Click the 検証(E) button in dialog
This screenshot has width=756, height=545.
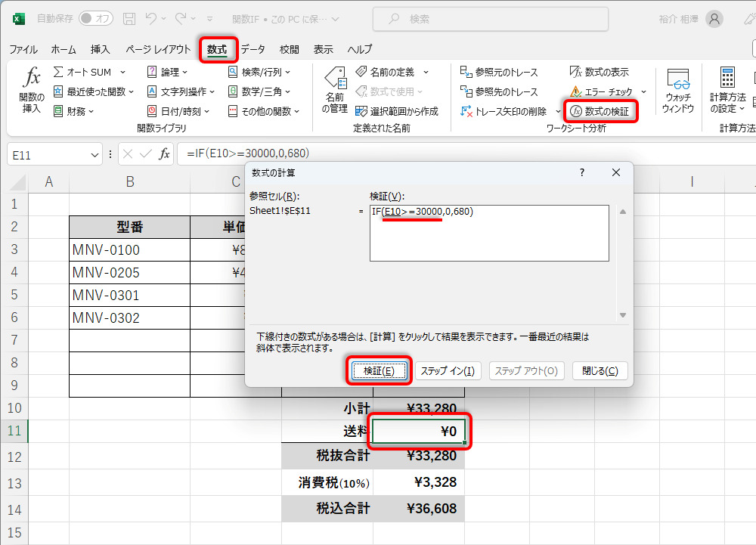[379, 370]
